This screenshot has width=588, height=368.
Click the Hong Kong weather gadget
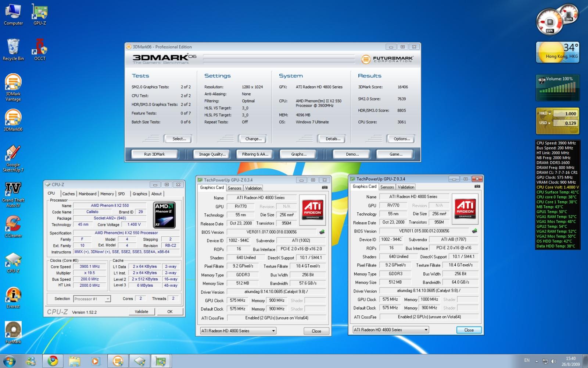pyautogui.click(x=557, y=52)
